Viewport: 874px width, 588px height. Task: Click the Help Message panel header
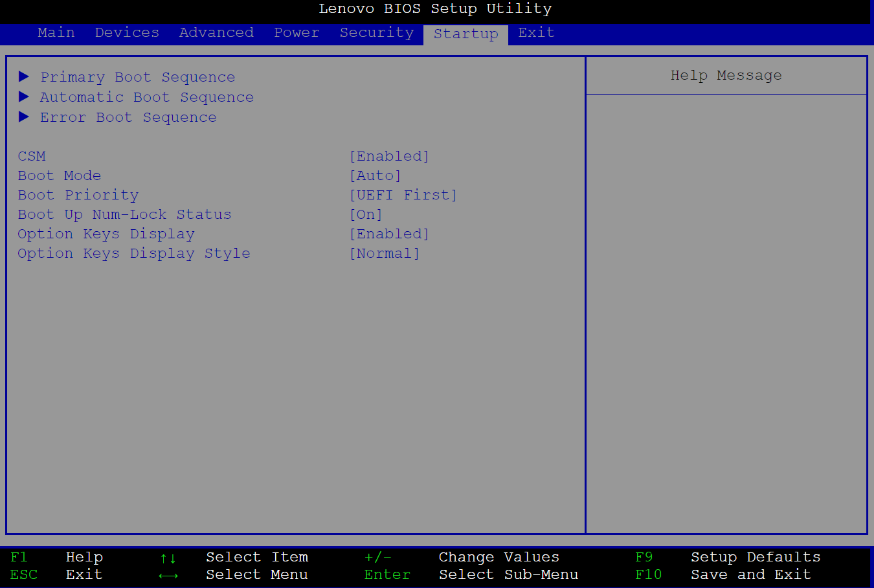click(x=726, y=75)
